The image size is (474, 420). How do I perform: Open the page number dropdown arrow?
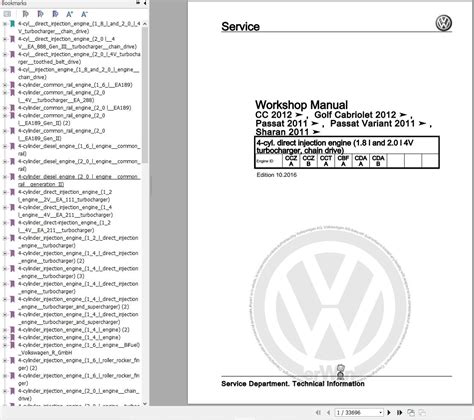tap(380, 413)
